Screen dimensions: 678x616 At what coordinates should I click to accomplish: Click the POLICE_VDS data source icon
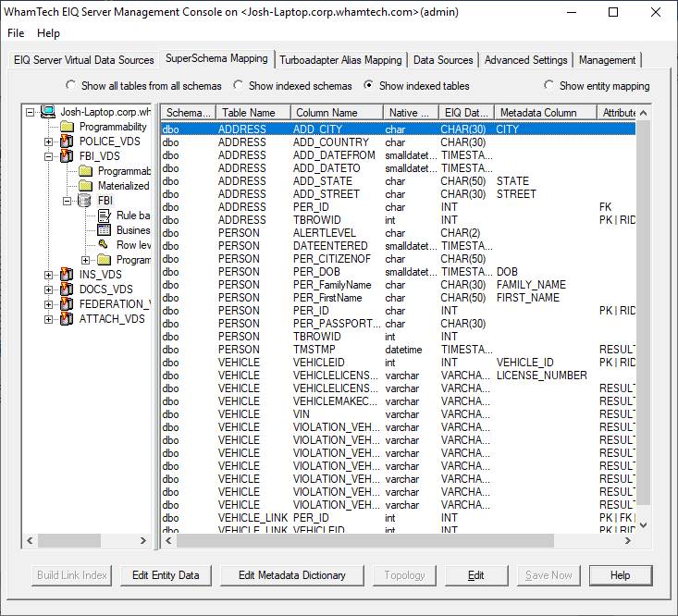tap(67, 142)
